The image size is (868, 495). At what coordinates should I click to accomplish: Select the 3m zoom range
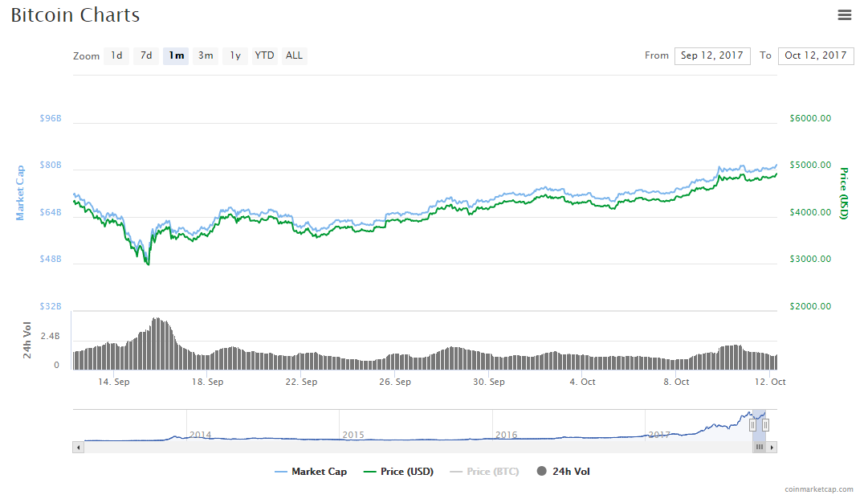click(x=206, y=55)
